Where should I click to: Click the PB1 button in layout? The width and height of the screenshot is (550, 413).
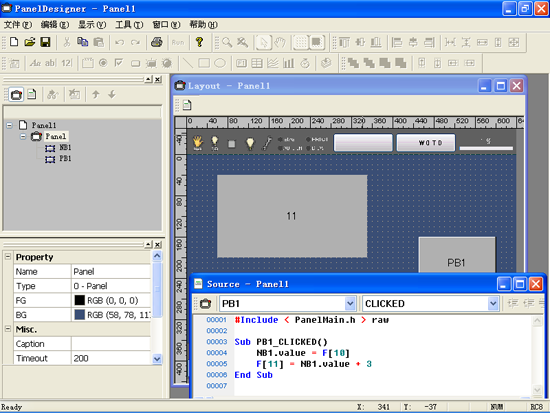[x=457, y=255]
